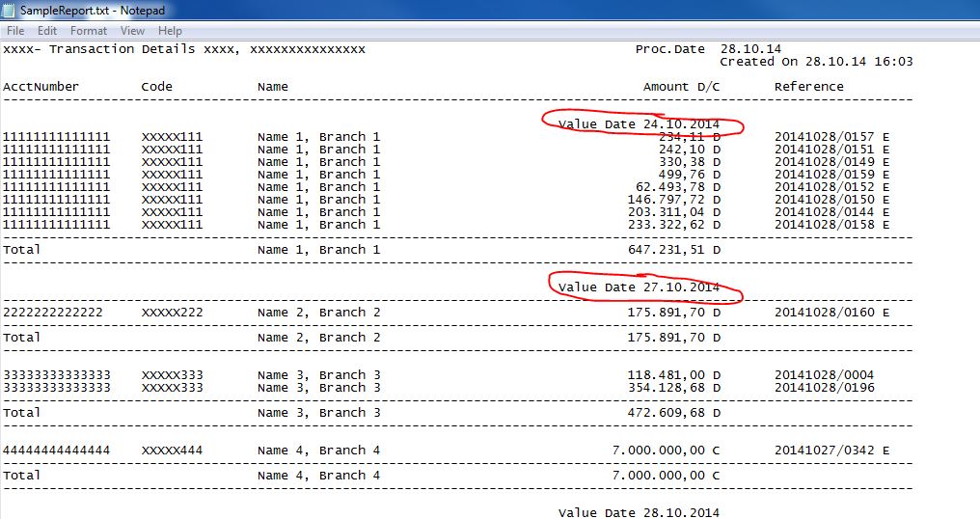Click reference 20141028/0151 E
This screenshot has height=519, width=980.
[x=831, y=150]
